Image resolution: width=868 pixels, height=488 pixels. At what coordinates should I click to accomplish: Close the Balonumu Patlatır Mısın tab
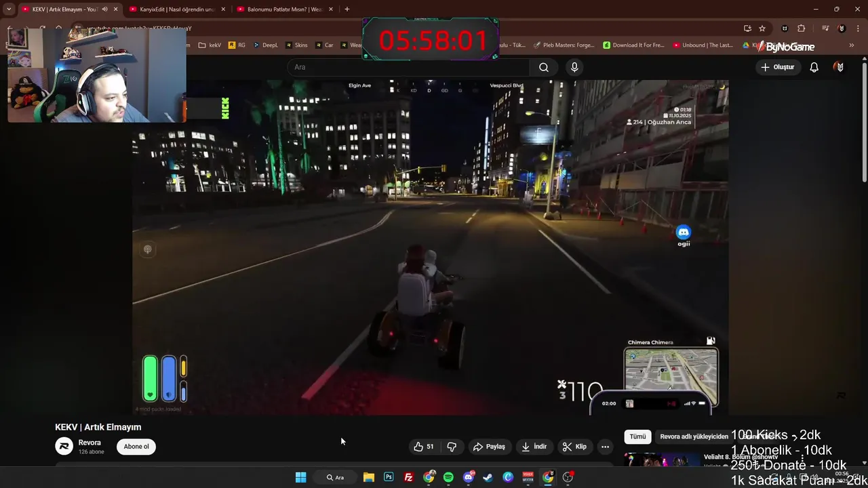click(x=330, y=9)
